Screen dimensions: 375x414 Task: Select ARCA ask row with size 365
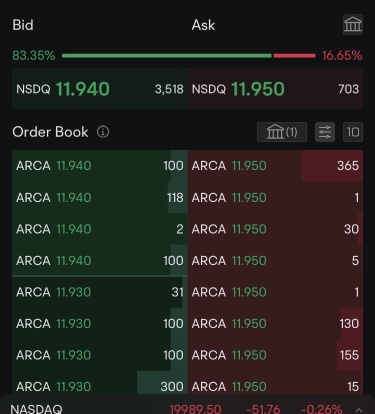tap(275, 166)
